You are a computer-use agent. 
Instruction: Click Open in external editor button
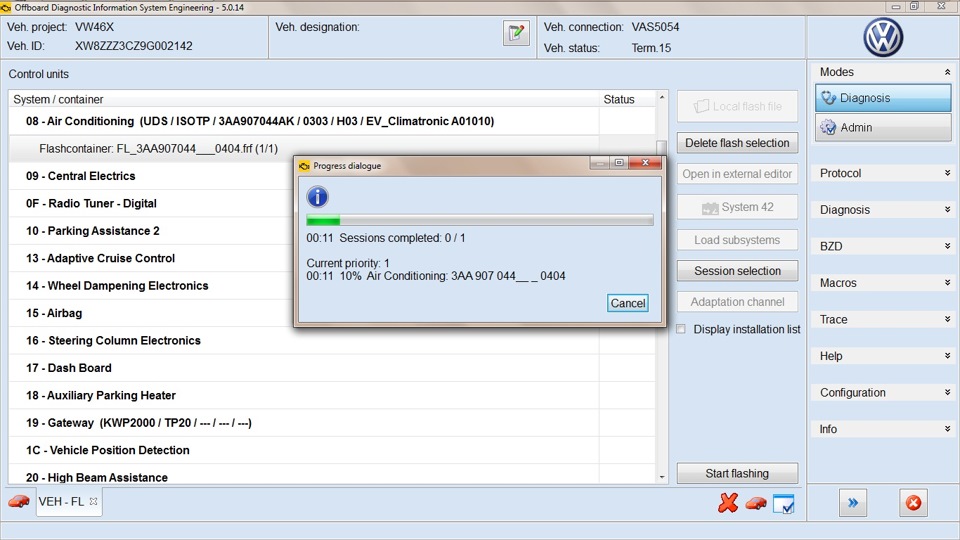[x=737, y=174]
